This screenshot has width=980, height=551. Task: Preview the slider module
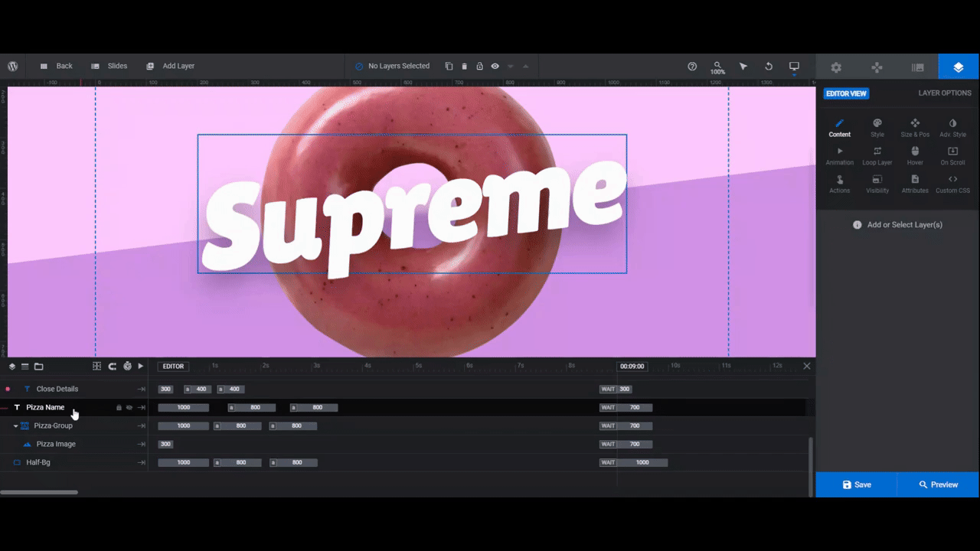tap(939, 484)
